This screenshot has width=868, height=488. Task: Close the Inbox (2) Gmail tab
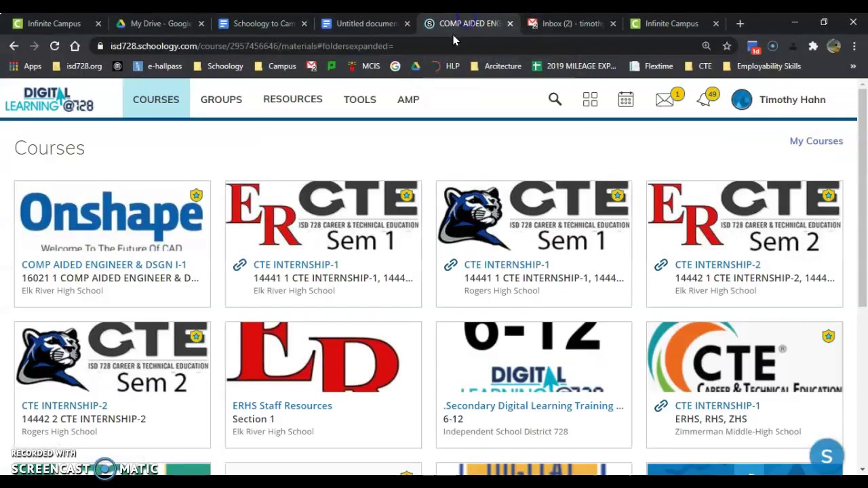[613, 24]
